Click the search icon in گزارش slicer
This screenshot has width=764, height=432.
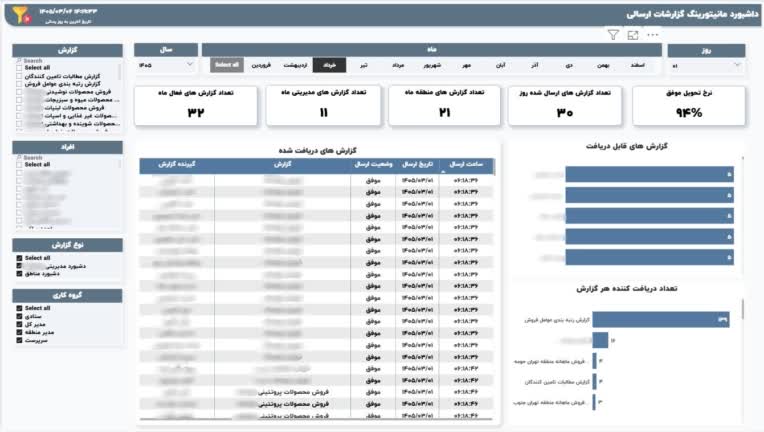tap(19, 61)
